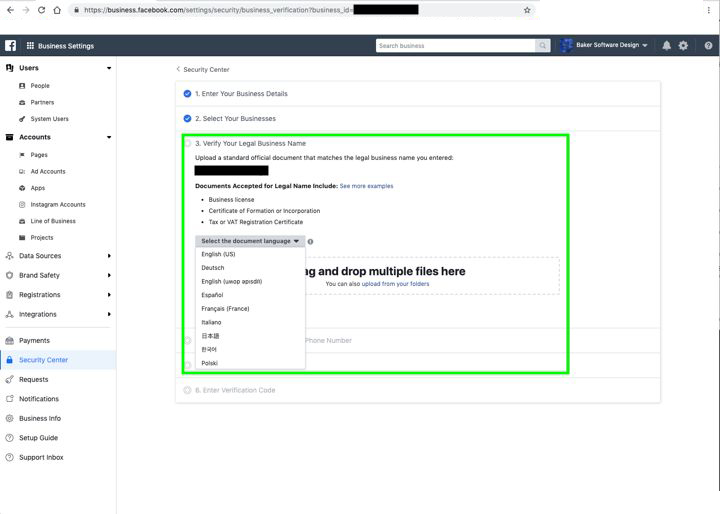This screenshot has height=514, width=720.
Task: Click the Facebook logo icon
Action: pyautogui.click(x=10, y=45)
